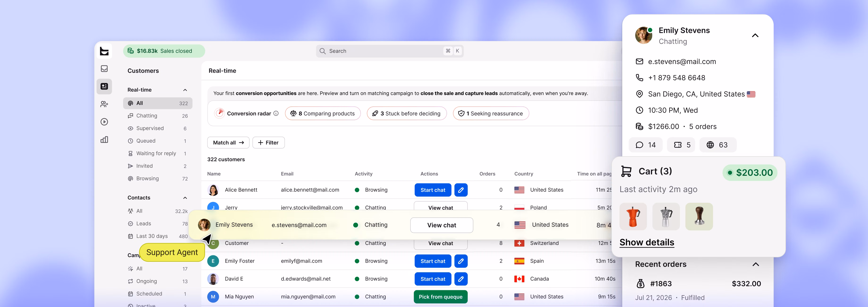Open Browsing customers list
Screen dimensions: 868x307
tap(158, 179)
